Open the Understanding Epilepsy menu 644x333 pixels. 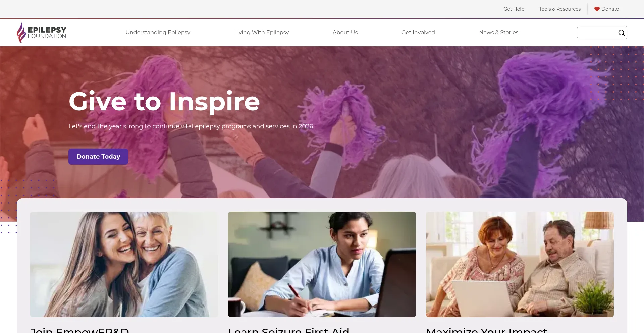coord(158,32)
